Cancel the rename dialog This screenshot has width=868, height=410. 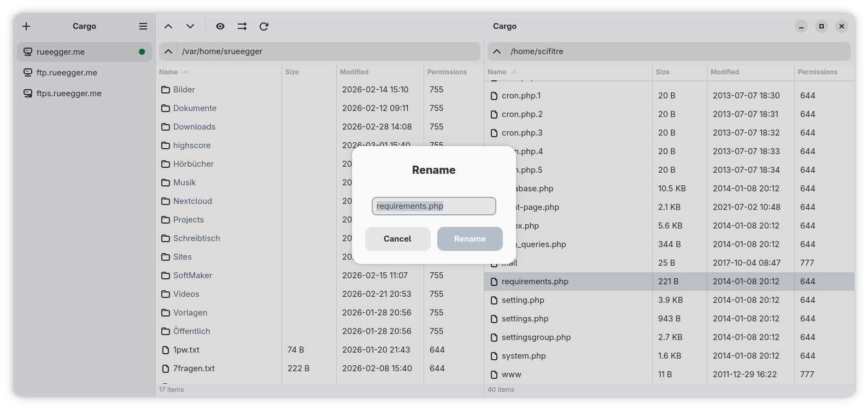point(398,239)
